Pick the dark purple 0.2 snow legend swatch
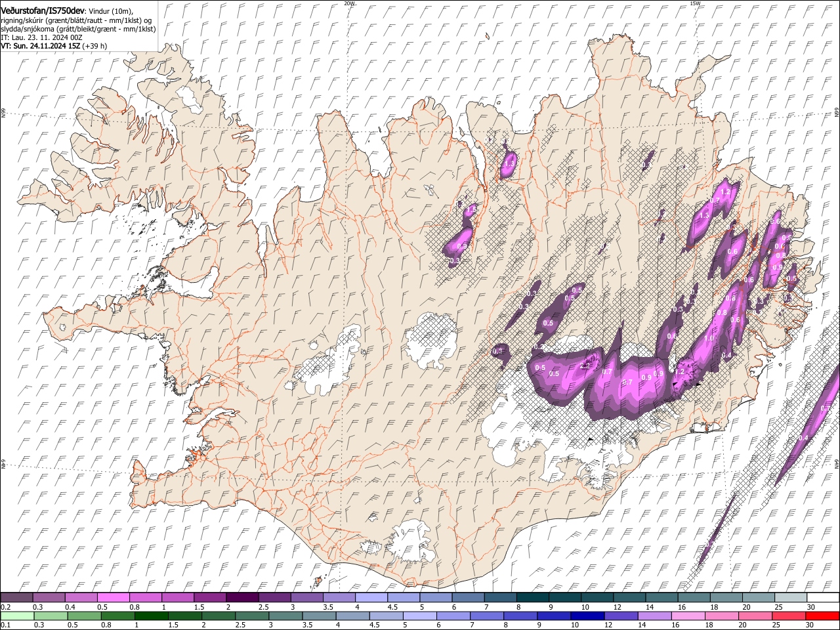840x630 pixels. coord(16,598)
